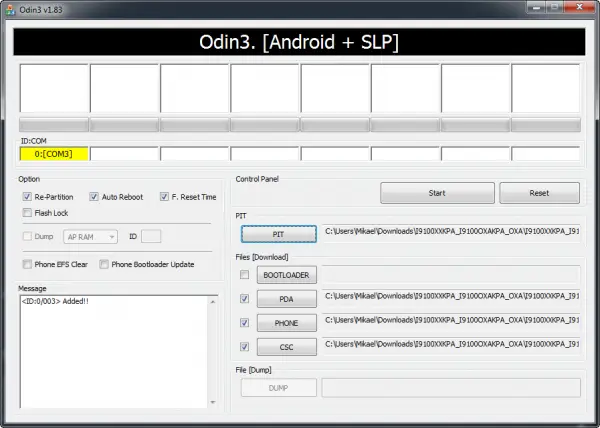The width and height of the screenshot is (600, 428).
Task: Click the BOOTLOADER browse button
Action: tap(287, 275)
